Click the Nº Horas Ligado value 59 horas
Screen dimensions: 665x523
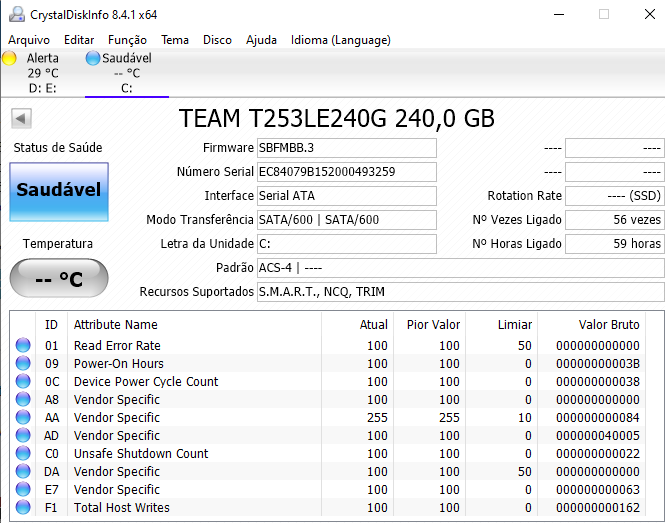[615, 244]
